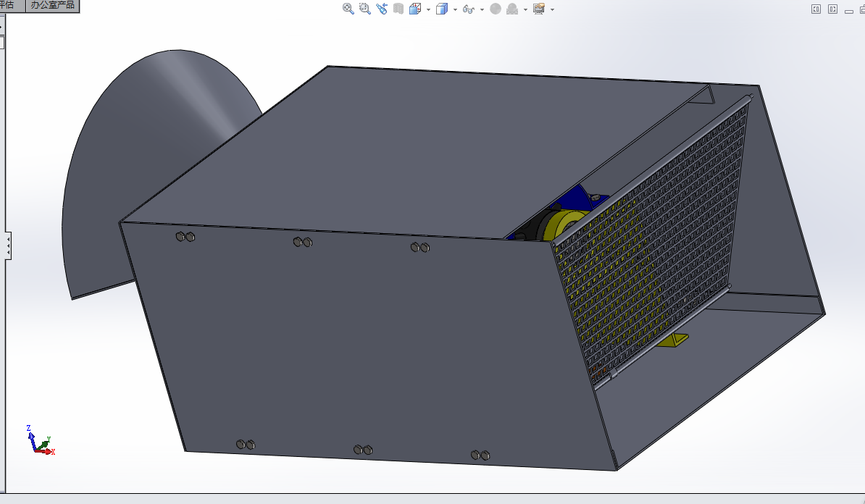Click the Hide/Show Items glasses icon
865x504 pixels.
point(468,9)
